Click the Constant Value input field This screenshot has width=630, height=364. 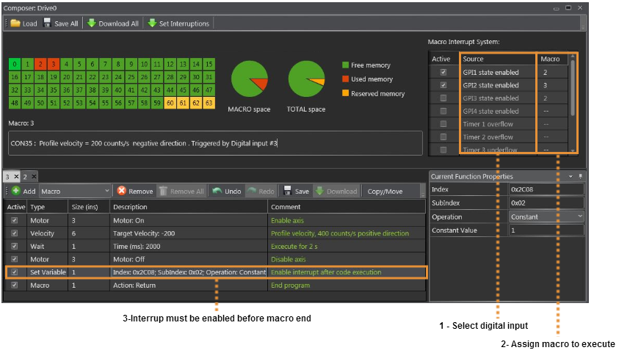coord(546,230)
